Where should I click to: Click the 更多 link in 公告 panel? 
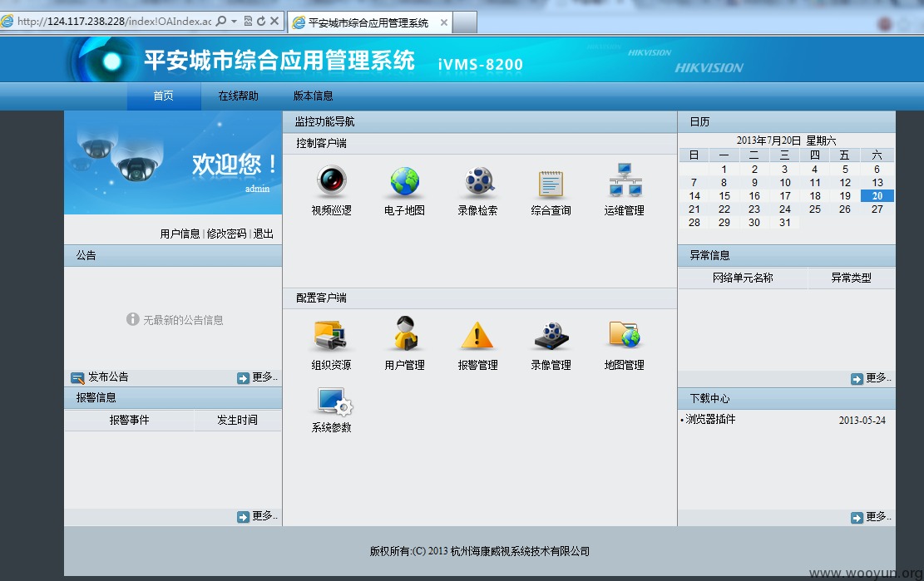[x=264, y=377]
